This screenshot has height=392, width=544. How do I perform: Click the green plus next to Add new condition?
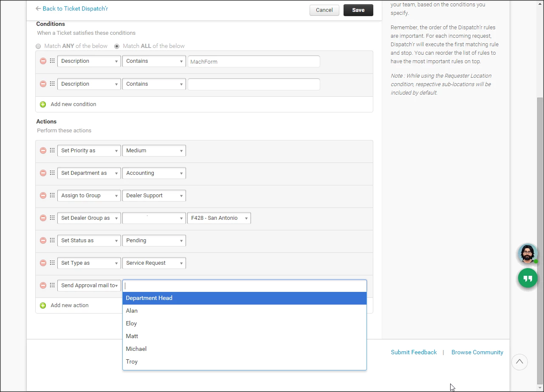43,104
